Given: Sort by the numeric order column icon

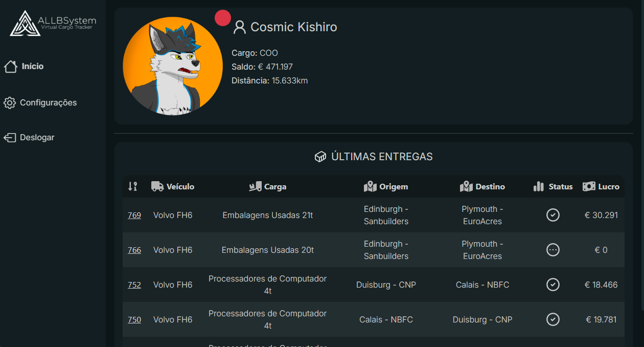Looking at the screenshot, I should click(x=133, y=187).
